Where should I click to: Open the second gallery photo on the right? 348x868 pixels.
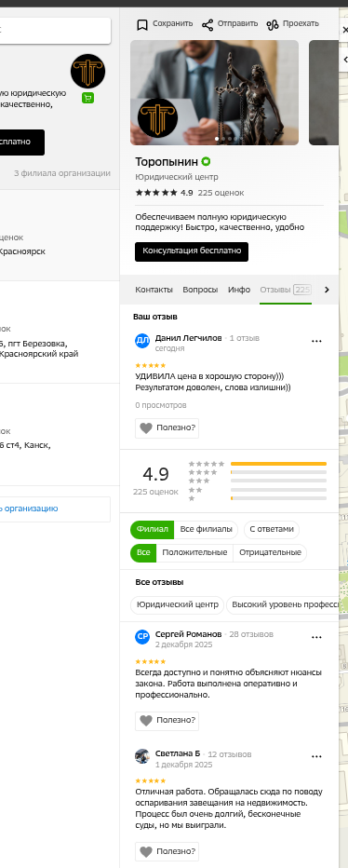click(324, 92)
